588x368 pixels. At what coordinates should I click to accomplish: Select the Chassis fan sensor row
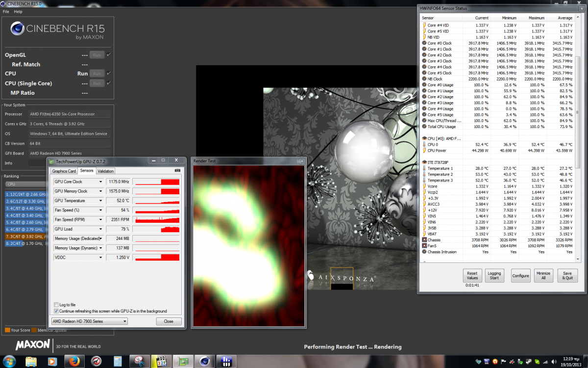point(497,240)
